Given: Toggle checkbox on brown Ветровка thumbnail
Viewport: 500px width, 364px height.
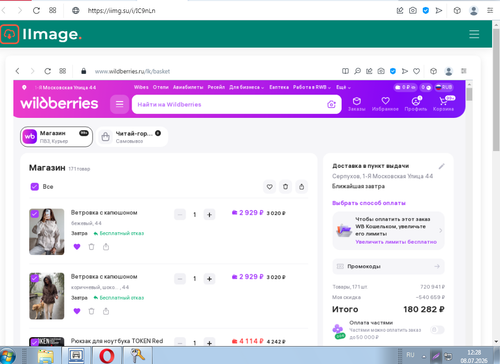Looking at the screenshot, I should [x=35, y=278].
